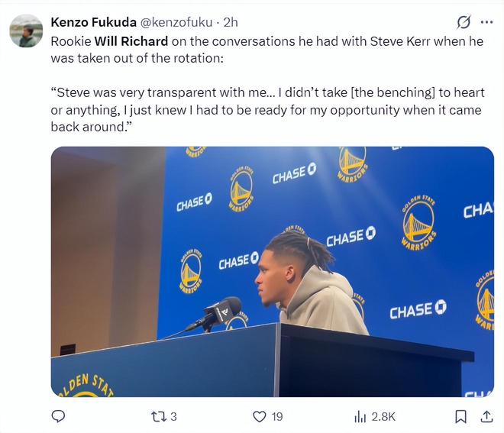Open the post via the 2h timestamp
The height and width of the screenshot is (433, 504).
point(230,22)
